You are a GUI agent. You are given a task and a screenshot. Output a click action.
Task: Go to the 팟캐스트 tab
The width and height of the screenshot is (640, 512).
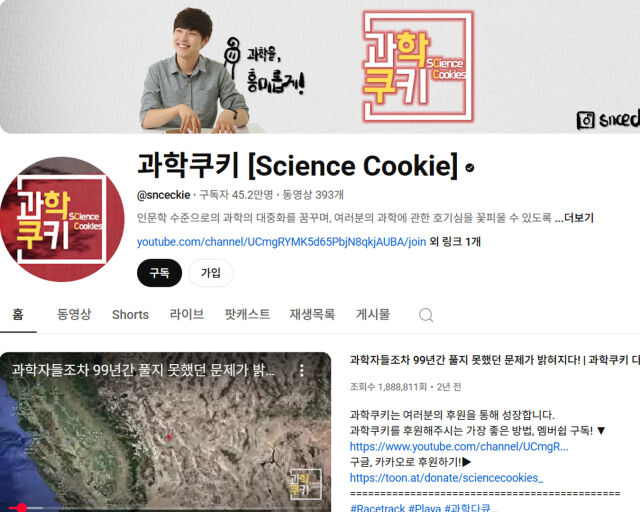[247, 314]
